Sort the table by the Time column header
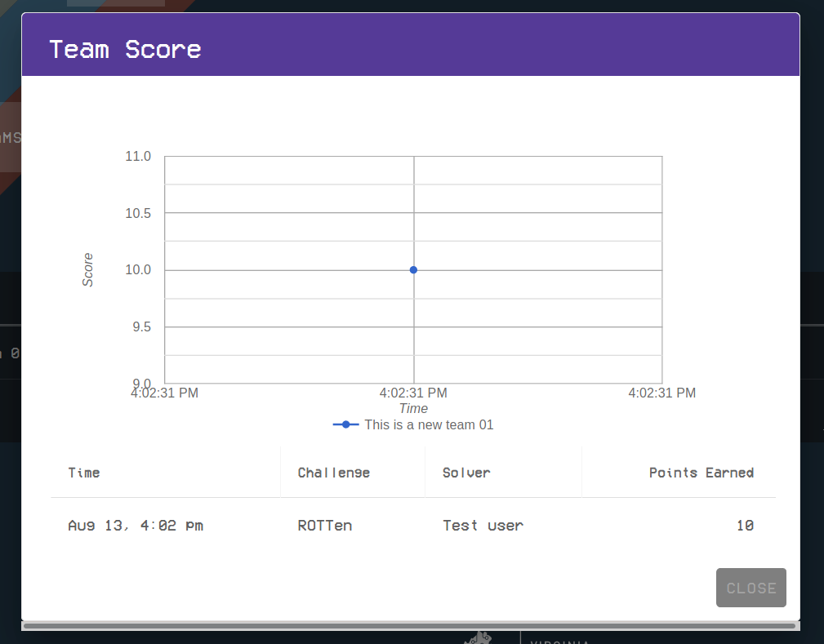 pos(84,472)
